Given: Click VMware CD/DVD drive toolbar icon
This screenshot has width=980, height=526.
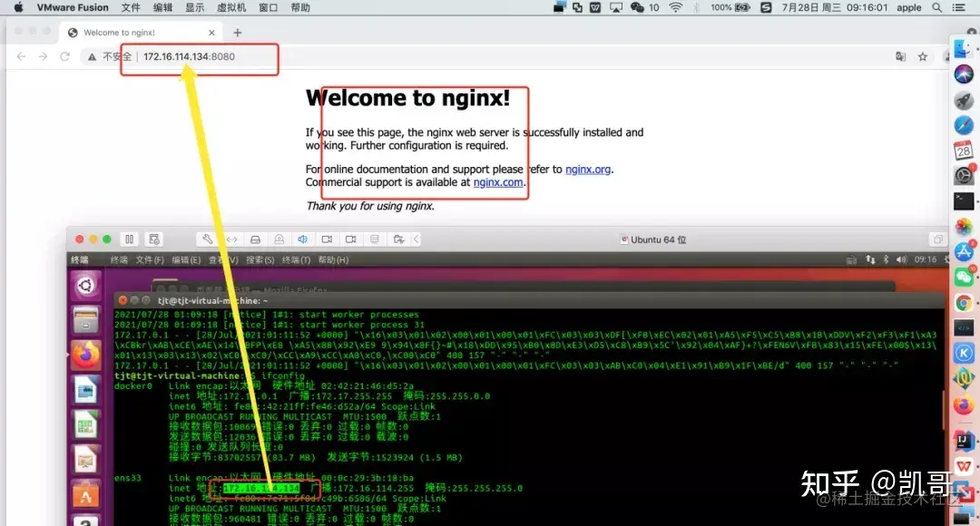Looking at the screenshot, I should (279, 239).
